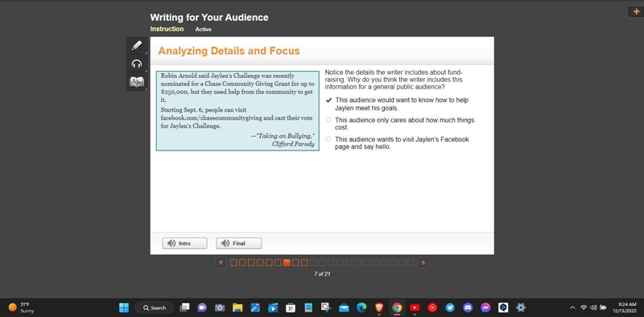Image resolution: width=644 pixels, height=317 pixels.
Task: Play the Intro audio
Action: [x=185, y=243]
